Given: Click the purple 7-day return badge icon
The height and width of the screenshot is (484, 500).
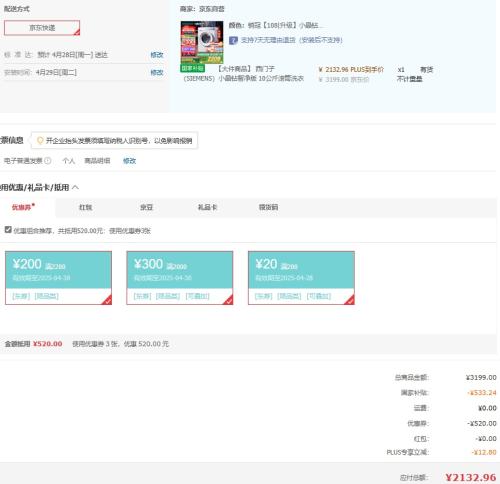Looking at the screenshot, I should [233, 40].
